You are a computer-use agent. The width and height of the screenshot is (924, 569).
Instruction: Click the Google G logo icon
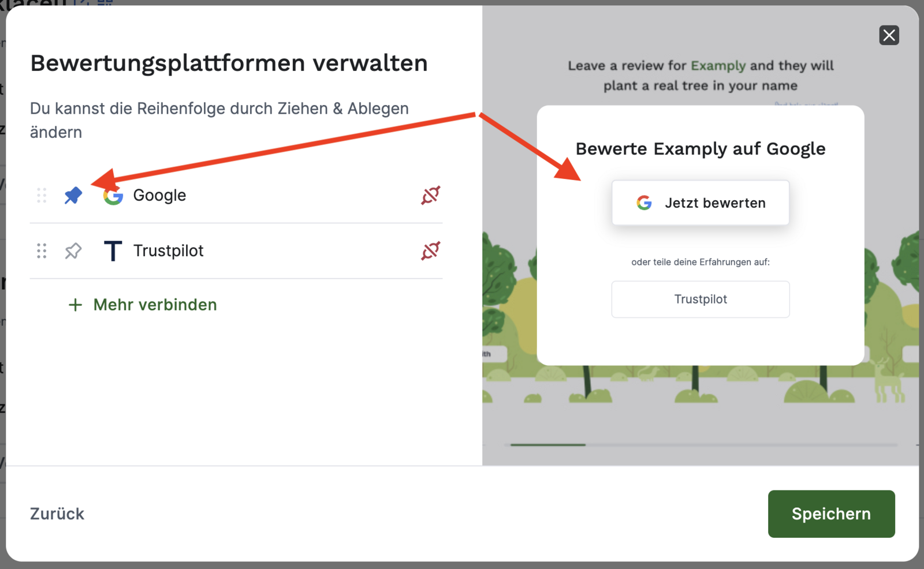(x=113, y=196)
